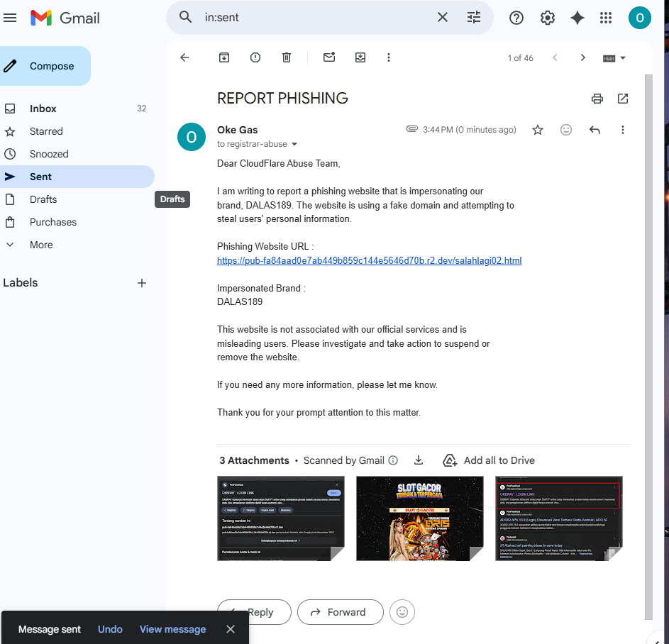Reply arrow icon in message header
Screen dimensions: 669x644
[x=595, y=130]
